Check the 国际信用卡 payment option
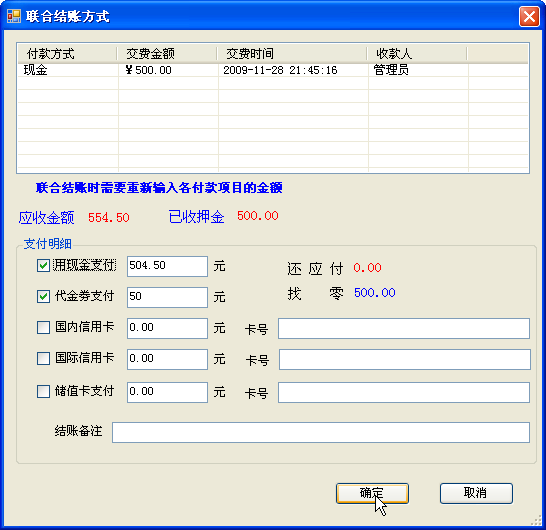The height and width of the screenshot is (530, 546). pyautogui.click(x=43, y=358)
